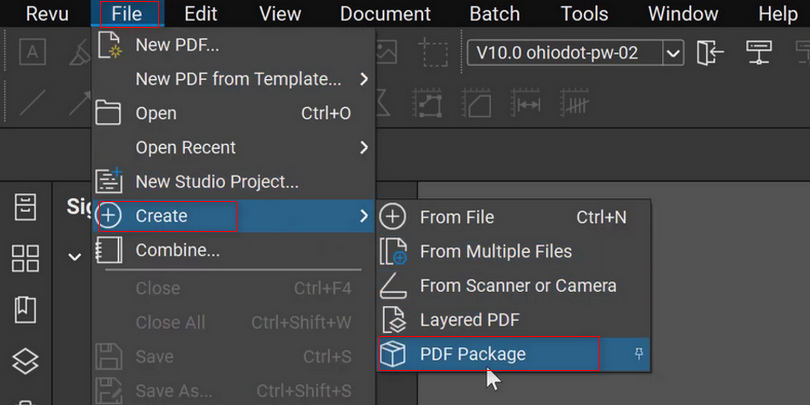
Task: Click the exit-door icon beside the profile dropdown
Action: click(x=710, y=53)
